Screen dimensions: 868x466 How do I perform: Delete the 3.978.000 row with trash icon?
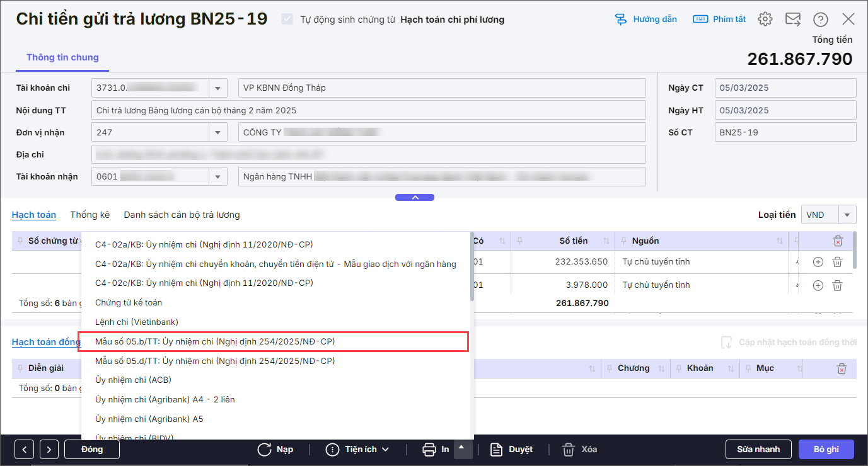[837, 285]
